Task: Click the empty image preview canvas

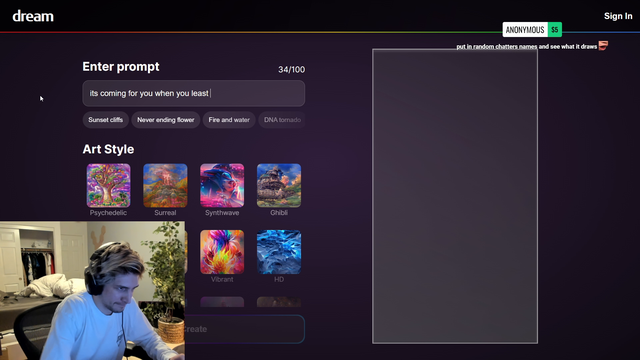Action: click(455, 196)
